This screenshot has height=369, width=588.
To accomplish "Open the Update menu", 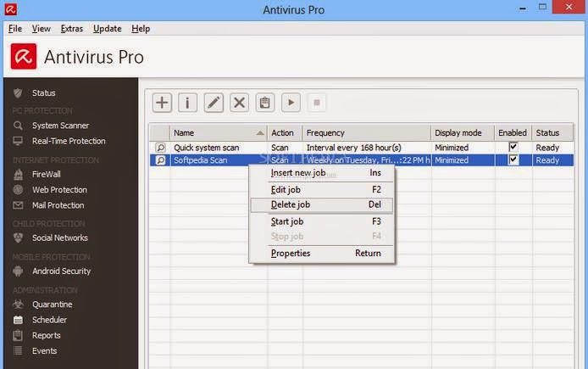I will click(108, 29).
